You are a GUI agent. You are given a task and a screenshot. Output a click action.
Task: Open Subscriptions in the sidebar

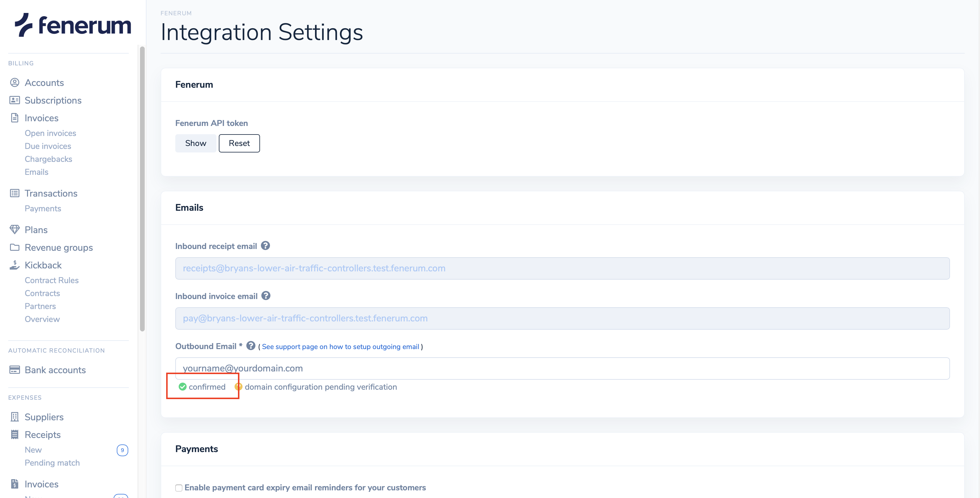point(53,100)
